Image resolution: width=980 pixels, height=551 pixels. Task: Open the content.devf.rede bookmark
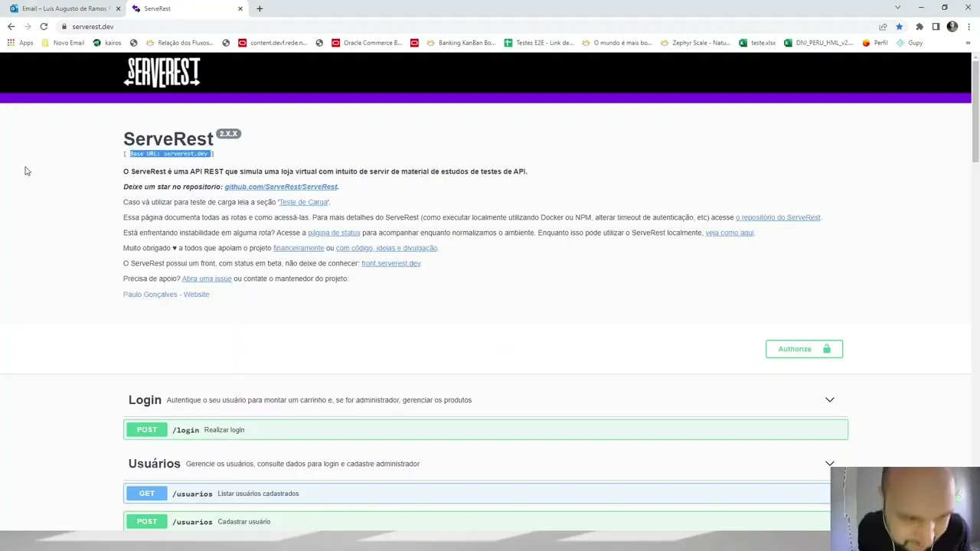tap(273, 43)
